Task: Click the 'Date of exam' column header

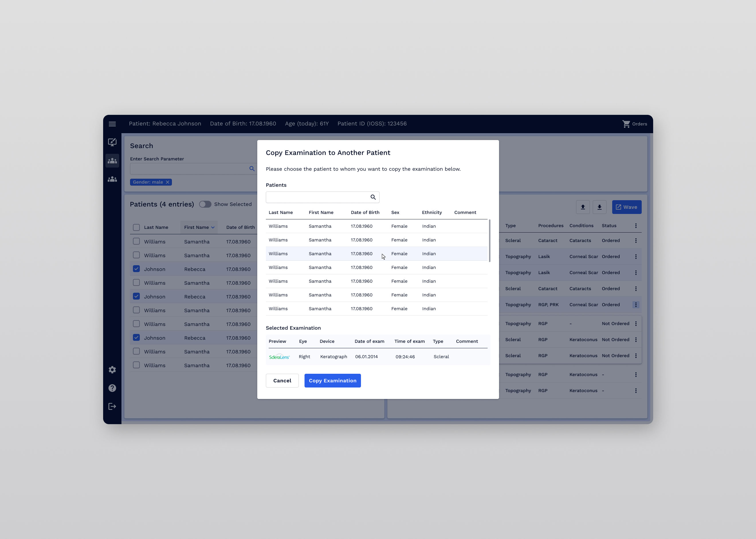Action: pos(369,341)
